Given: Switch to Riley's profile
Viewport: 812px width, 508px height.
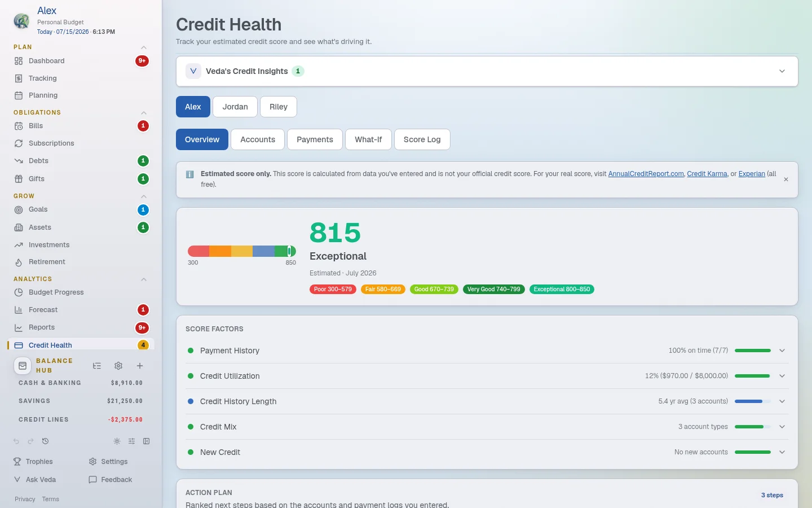Looking at the screenshot, I should [279, 107].
